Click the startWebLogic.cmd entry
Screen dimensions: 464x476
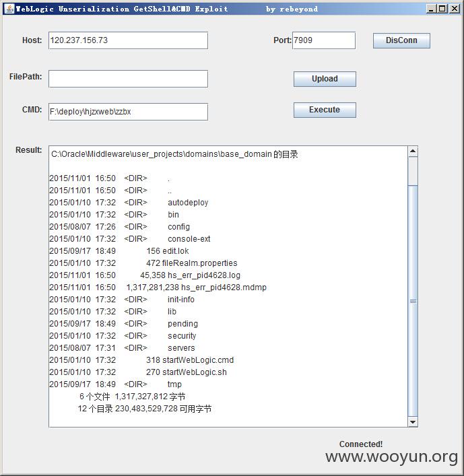(141, 360)
